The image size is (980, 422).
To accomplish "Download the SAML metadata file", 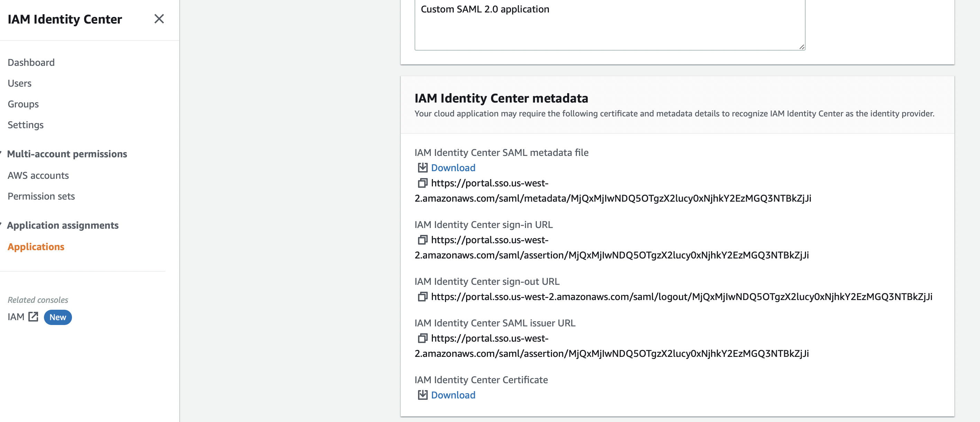I will 453,168.
